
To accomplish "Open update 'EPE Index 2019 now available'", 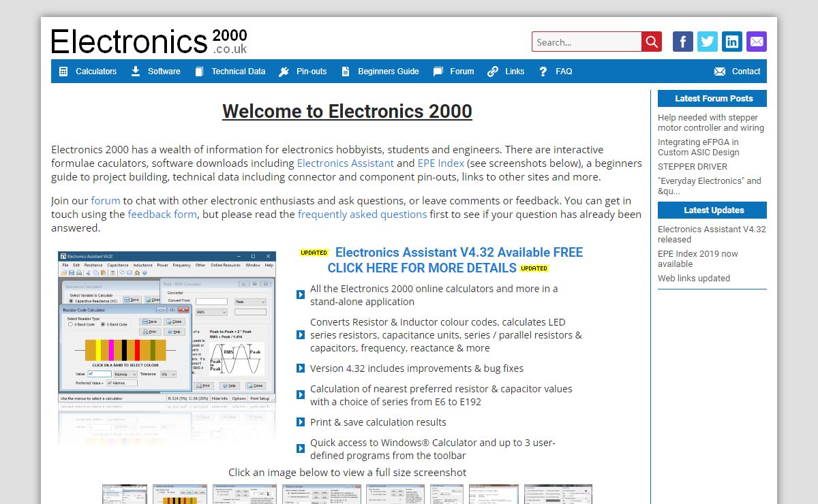I will [x=698, y=259].
